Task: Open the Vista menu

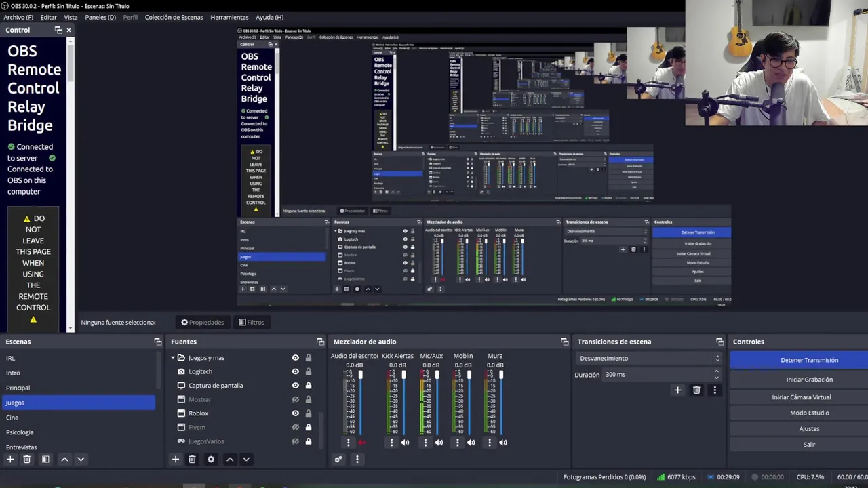Action: pyautogui.click(x=71, y=17)
